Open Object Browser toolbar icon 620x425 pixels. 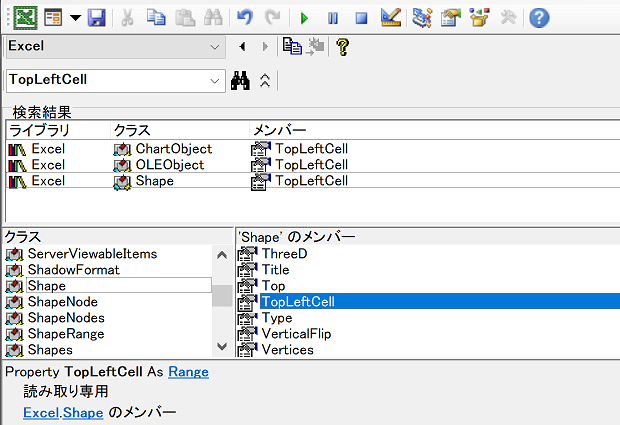(x=480, y=18)
